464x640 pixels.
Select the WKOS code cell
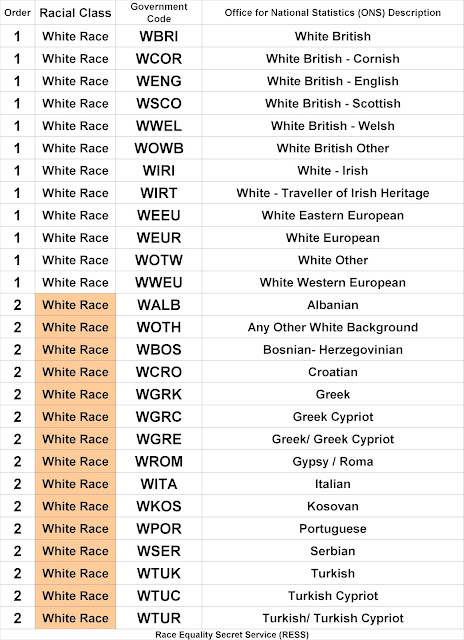(x=159, y=507)
